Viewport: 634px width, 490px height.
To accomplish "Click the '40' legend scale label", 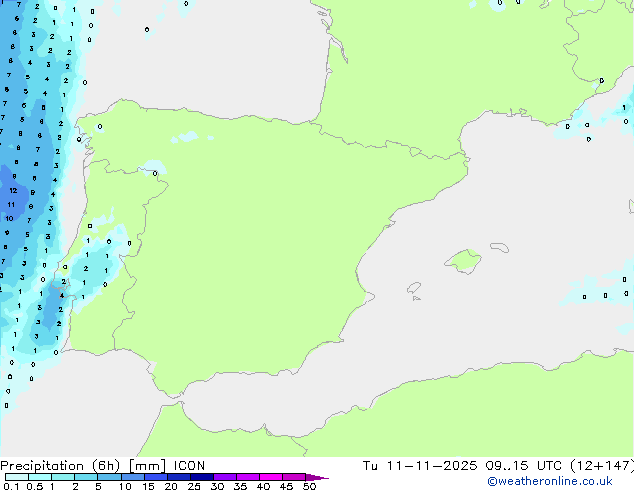I will pyautogui.click(x=263, y=486).
